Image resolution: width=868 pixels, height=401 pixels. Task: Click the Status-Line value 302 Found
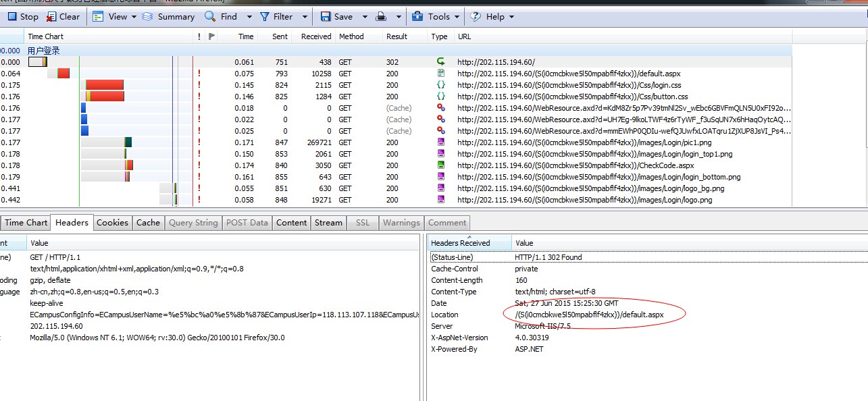548,257
